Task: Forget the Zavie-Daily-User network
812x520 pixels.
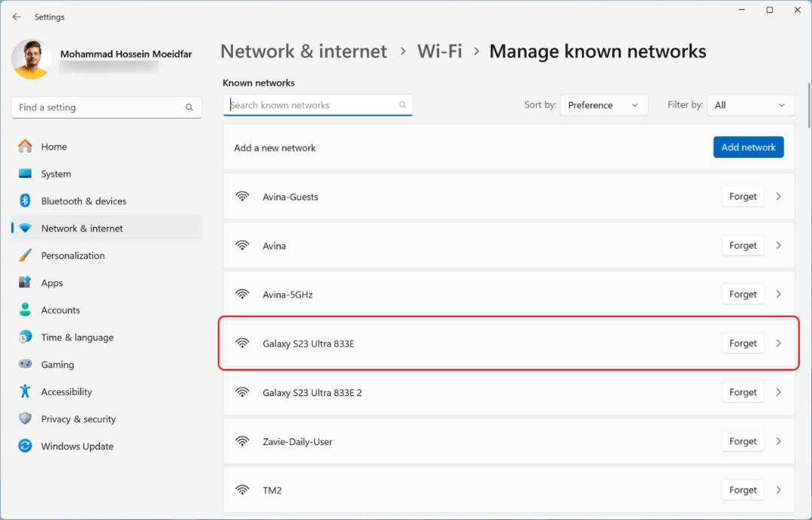Action: click(x=743, y=441)
